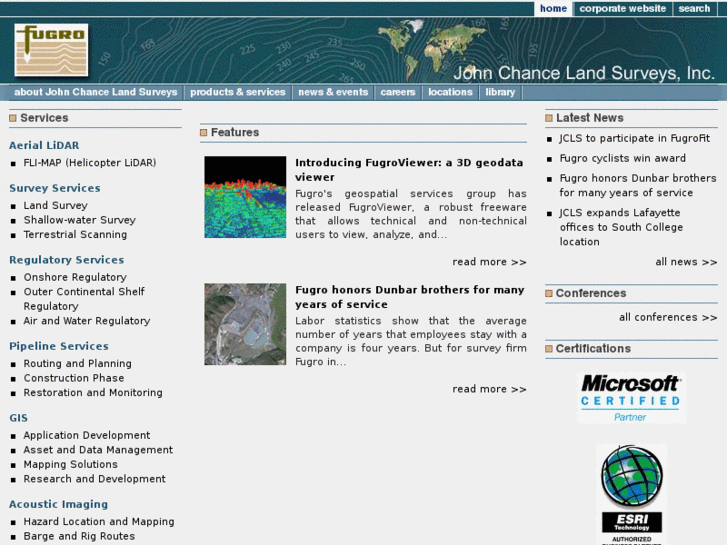The image size is (727, 545).
Task: Open Hazard Location and Mapping link
Action: tap(99, 522)
